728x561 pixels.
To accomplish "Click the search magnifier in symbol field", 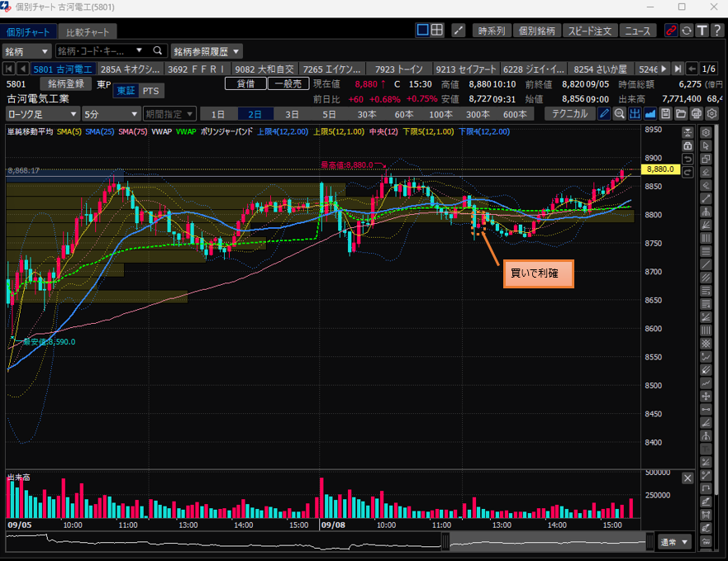I will pyautogui.click(x=157, y=50).
